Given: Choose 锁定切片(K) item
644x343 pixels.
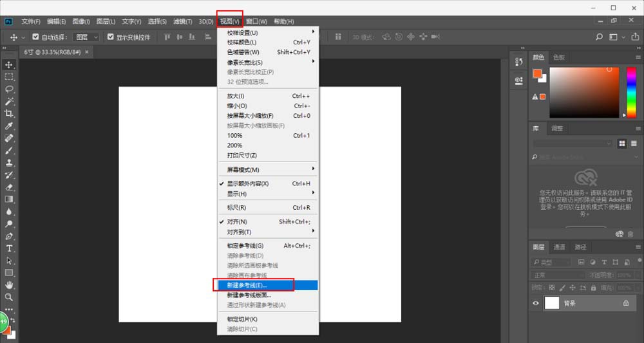Looking at the screenshot, I should (268, 319).
